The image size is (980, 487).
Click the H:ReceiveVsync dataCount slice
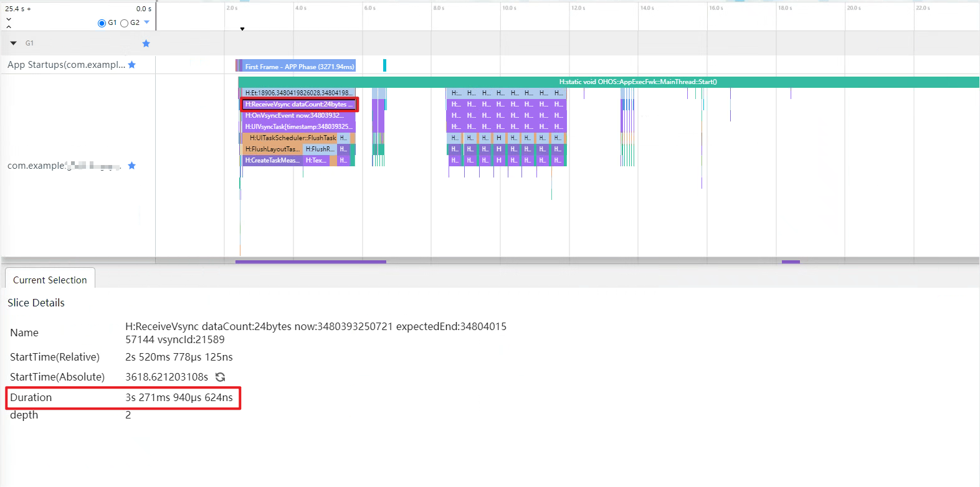(299, 105)
